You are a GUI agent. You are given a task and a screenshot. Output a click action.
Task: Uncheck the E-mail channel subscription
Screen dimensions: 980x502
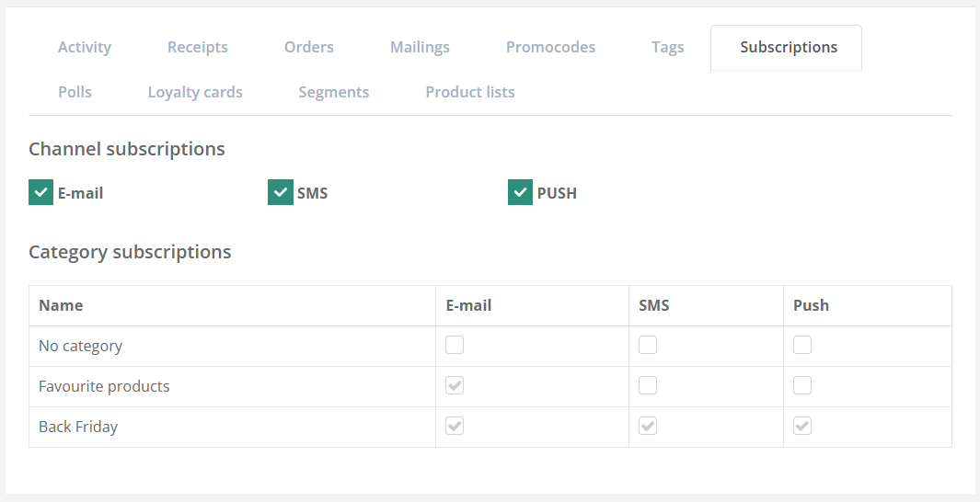(40, 193)
